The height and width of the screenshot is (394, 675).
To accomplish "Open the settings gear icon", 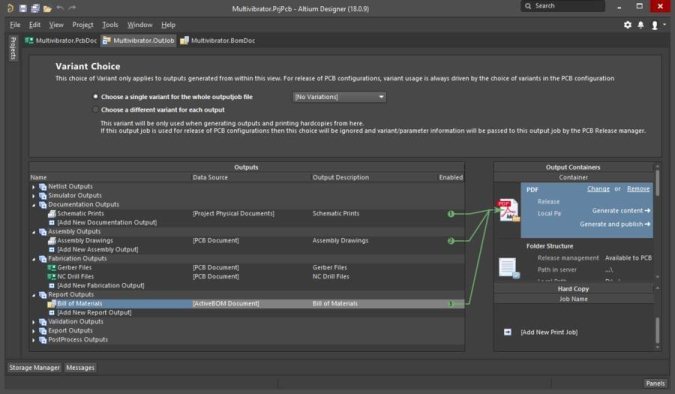I will pyautogui.click(x=628, y=25).
